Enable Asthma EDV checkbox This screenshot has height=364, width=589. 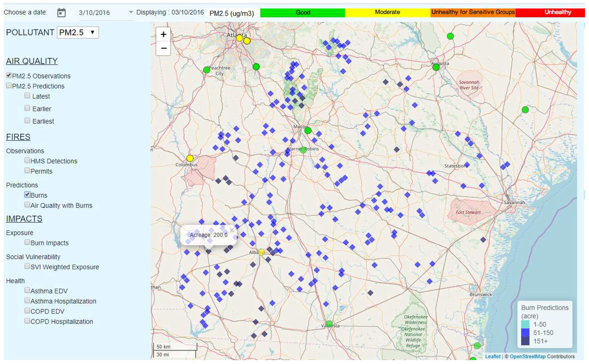pyautogui.click(x=27, y=290)
